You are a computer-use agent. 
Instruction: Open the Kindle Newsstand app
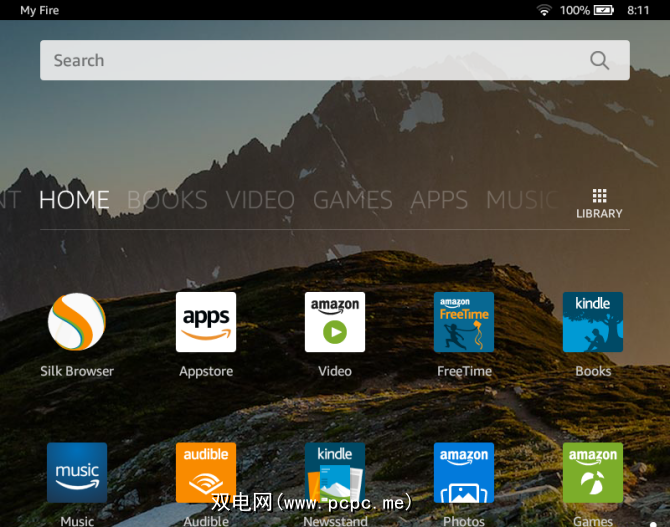pos(335,472)
